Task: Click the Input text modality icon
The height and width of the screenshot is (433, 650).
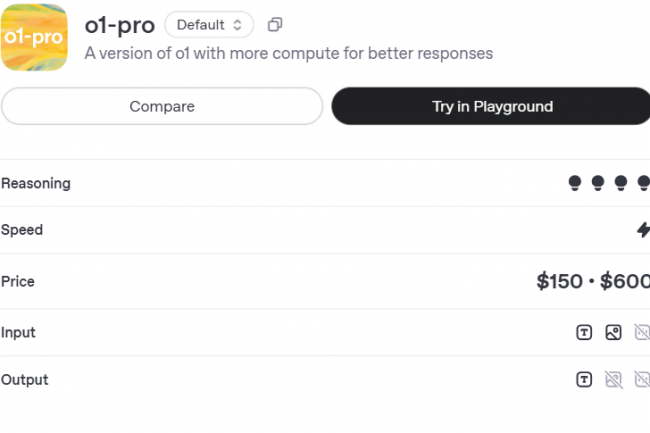Action: pos(584,332)
